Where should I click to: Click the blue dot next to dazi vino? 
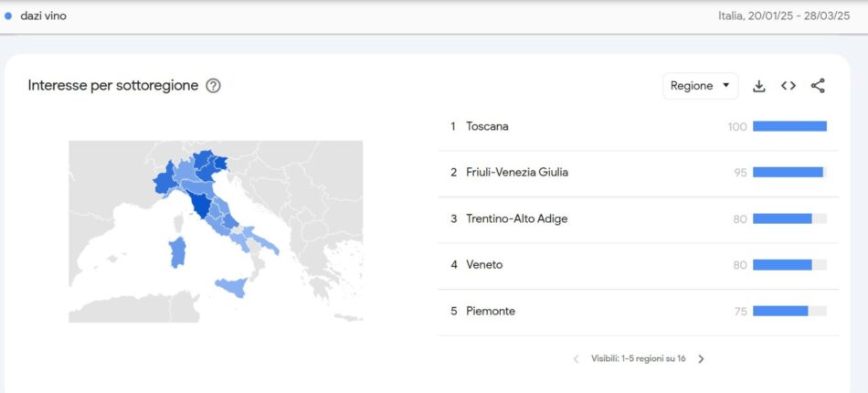point(9,16)
